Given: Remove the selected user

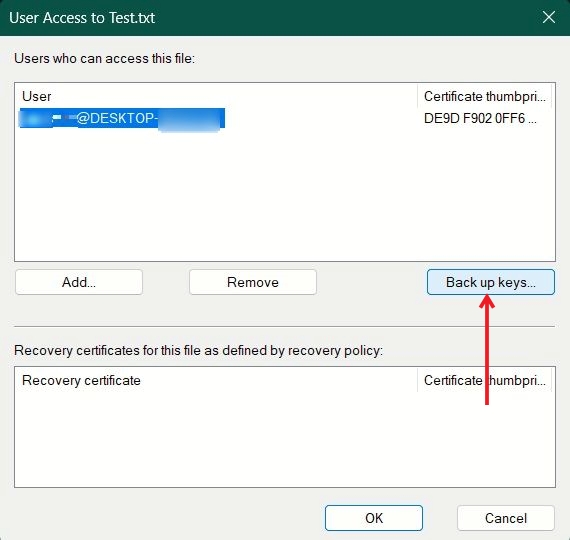Looking at the screenshot, I should pos(253,282).
